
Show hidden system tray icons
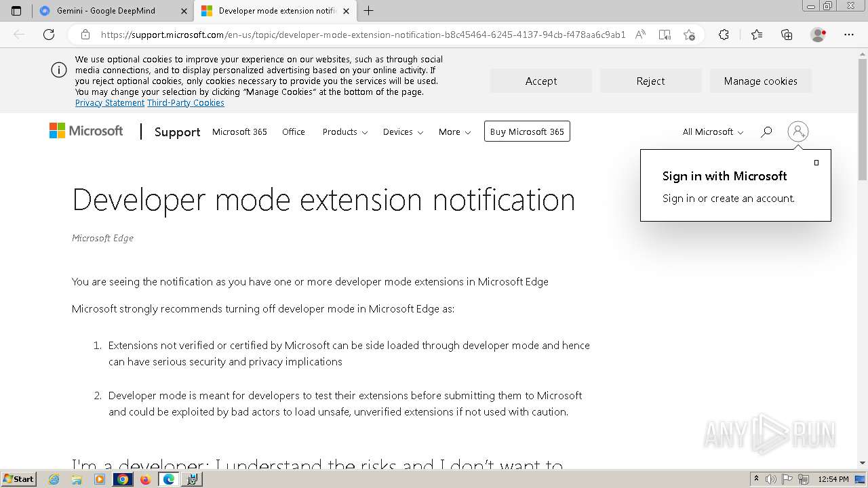[756, 479]
